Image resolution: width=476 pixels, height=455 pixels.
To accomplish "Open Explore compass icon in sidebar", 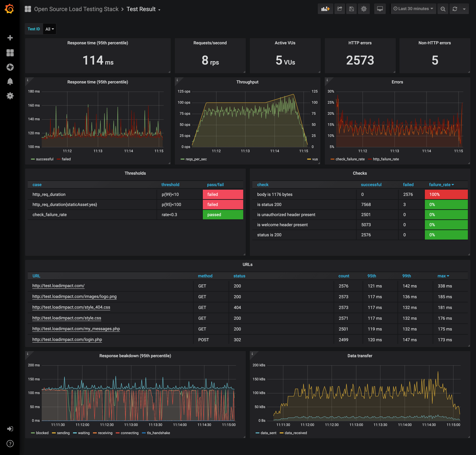I will tap(10, 67).
